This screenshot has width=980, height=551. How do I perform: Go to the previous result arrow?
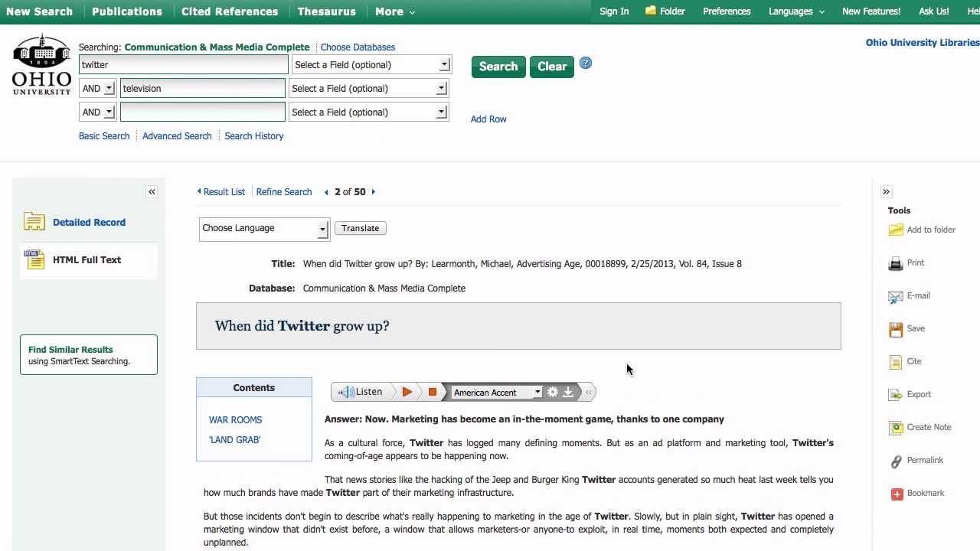(x=327, y=192)
